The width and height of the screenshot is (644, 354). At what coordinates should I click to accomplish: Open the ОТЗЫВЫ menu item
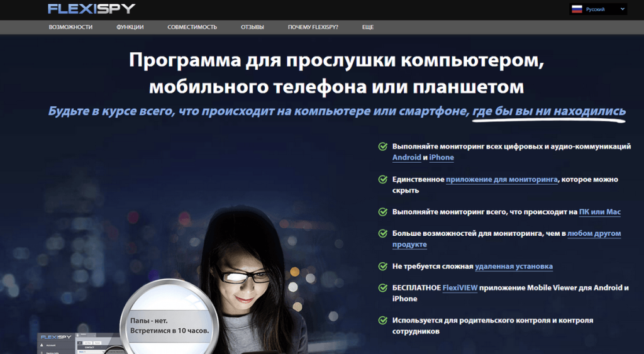252,27
